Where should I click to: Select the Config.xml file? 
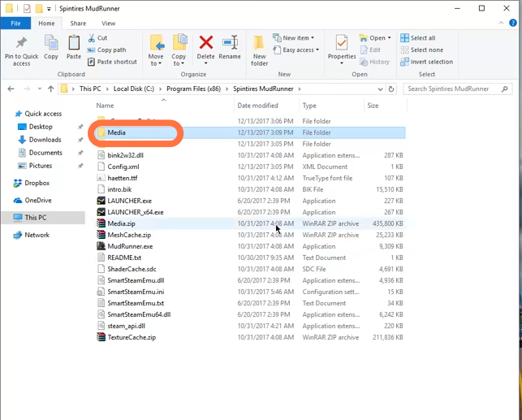click(x=250, y=167)
